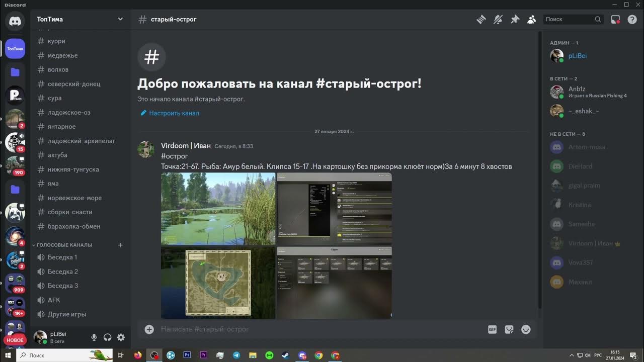Open Telegram from the taskbar
The width and height of the screenshot is (644, 362).
coord(236,355)
